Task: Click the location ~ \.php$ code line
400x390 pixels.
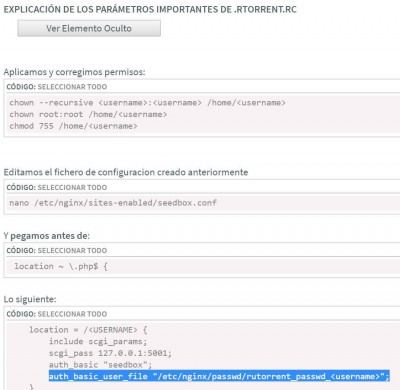Action: point(61,266)
